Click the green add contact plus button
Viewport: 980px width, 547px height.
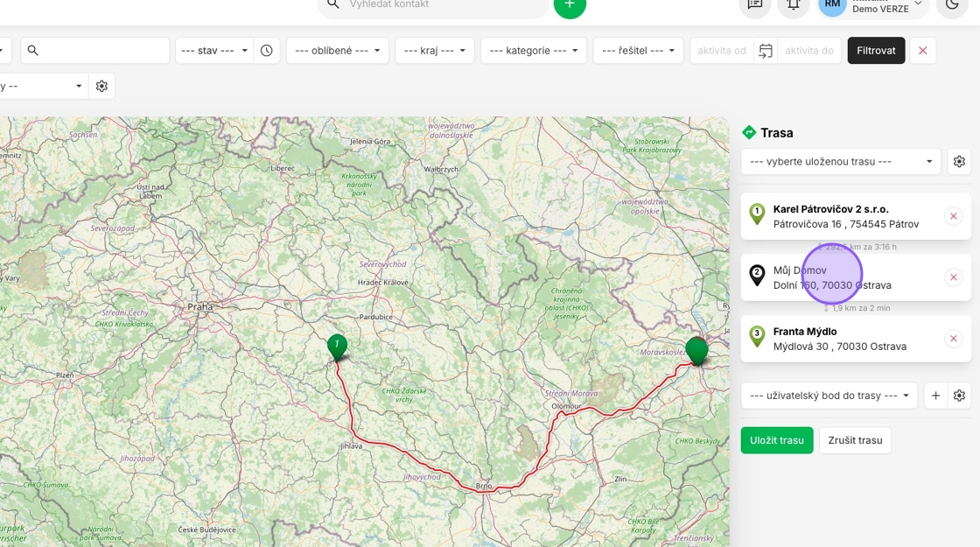[x=570, y=5]
